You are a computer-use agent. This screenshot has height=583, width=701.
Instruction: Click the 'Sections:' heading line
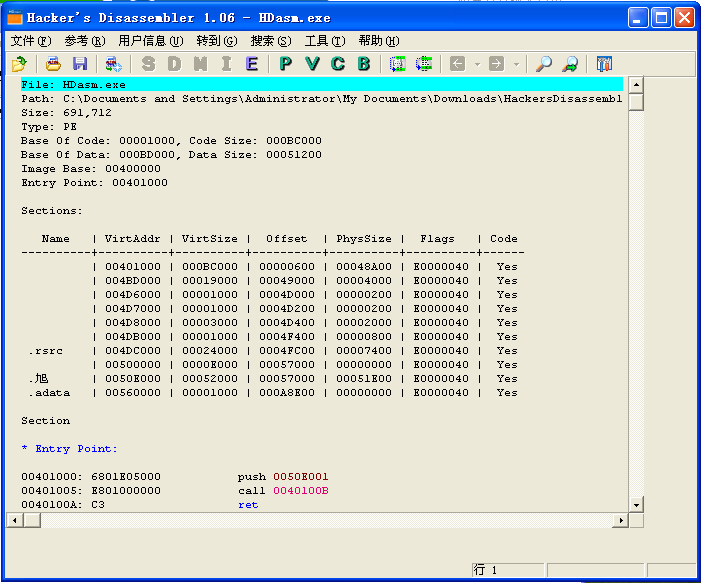(x=52, y=211)
